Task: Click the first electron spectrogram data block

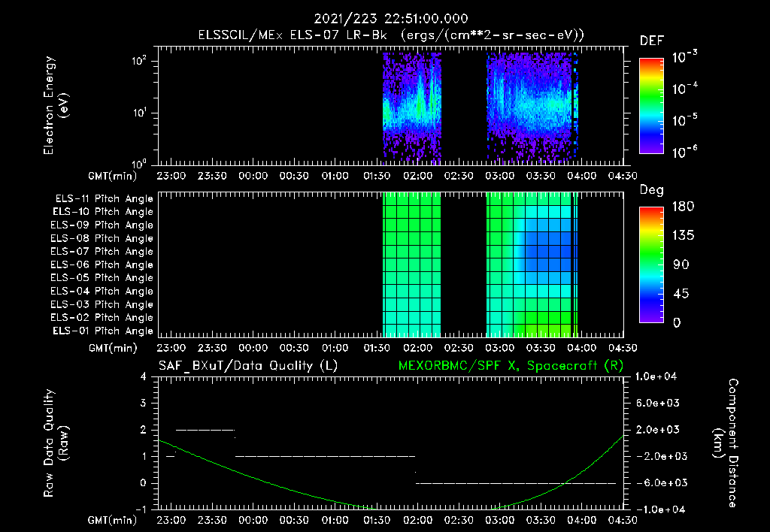Action: point(412,107)
